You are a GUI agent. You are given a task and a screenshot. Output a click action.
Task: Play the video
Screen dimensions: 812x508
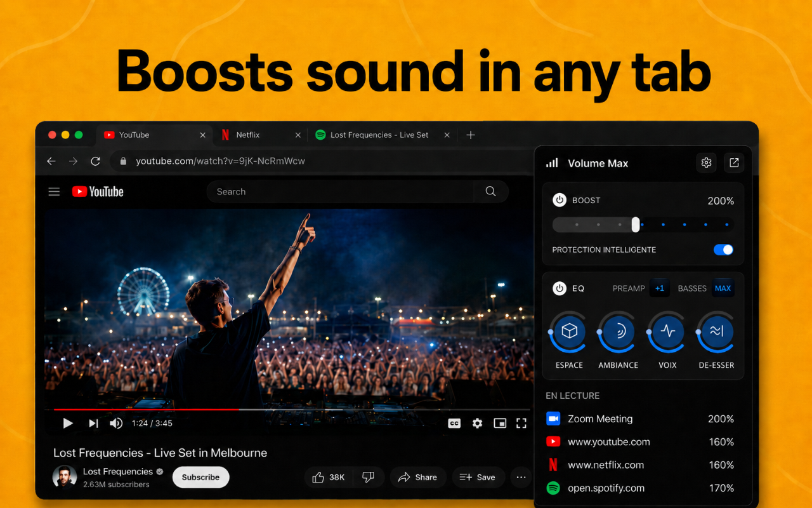click(x=68, y=424)
